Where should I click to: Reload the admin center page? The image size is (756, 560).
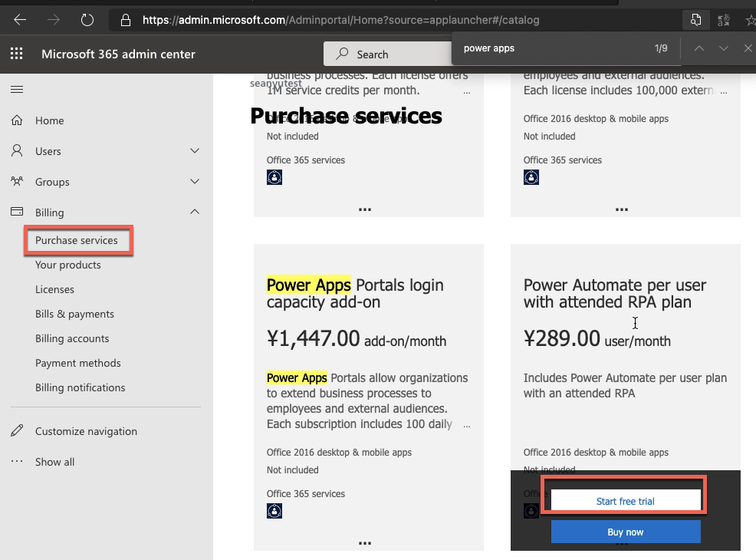click(x=87, y=20)
